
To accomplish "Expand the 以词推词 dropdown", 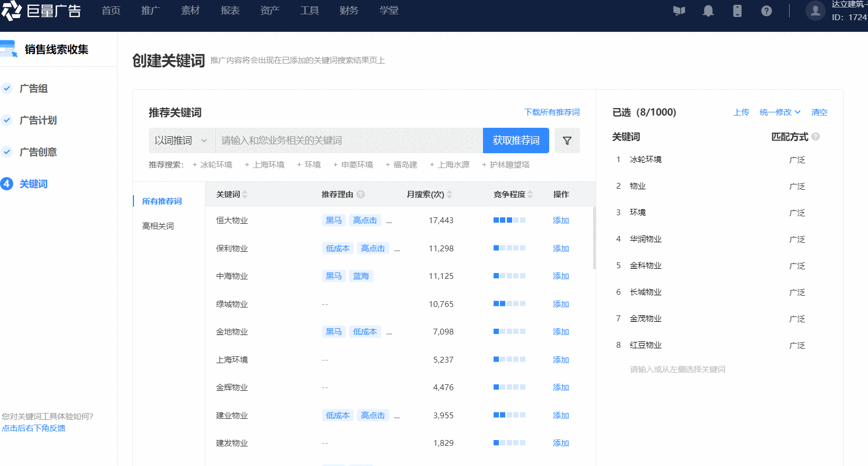I will (181, 140).
